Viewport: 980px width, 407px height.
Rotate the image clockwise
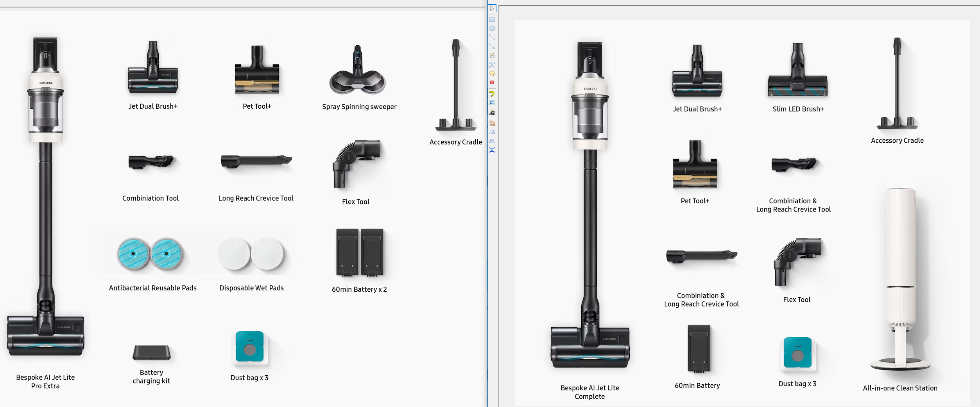492,132
